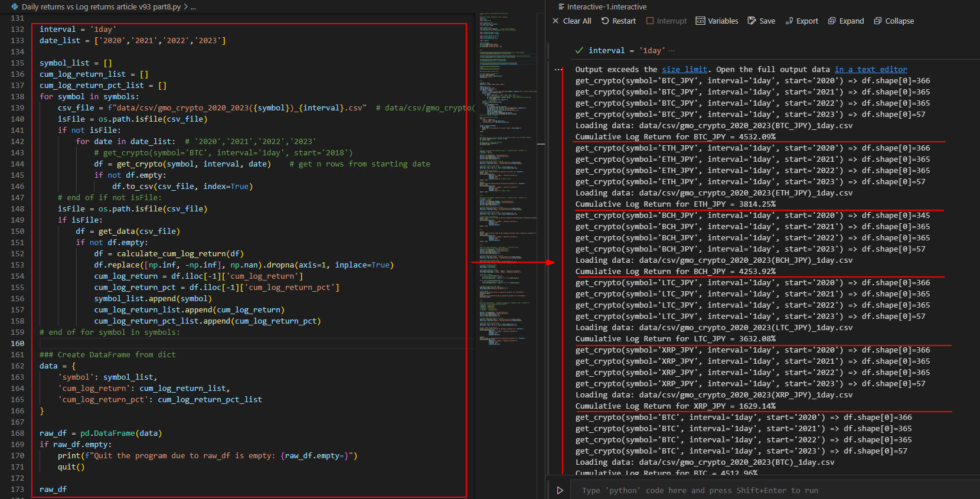Restart the interactive kernel
This screenshot has width=980, height=499.
(x=618, y=21)
